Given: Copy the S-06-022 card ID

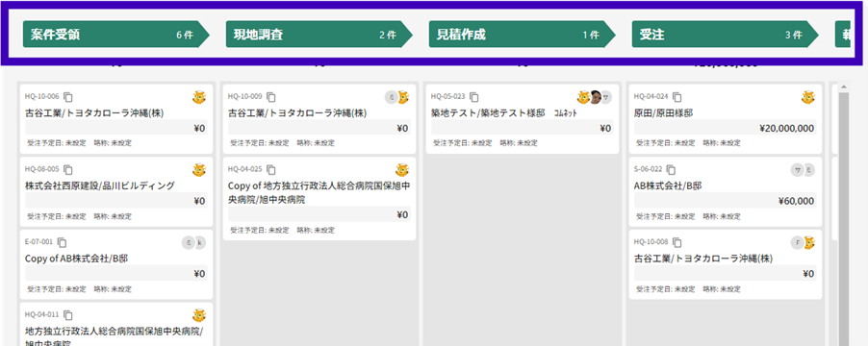Looking at the screenshot, I should 671,170.
